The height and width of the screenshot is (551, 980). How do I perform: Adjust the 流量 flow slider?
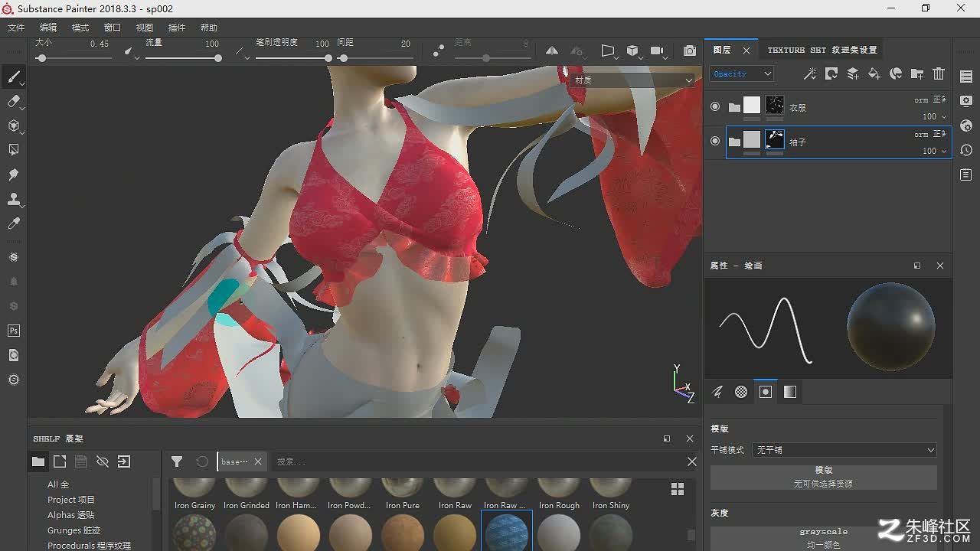[182, 58]
